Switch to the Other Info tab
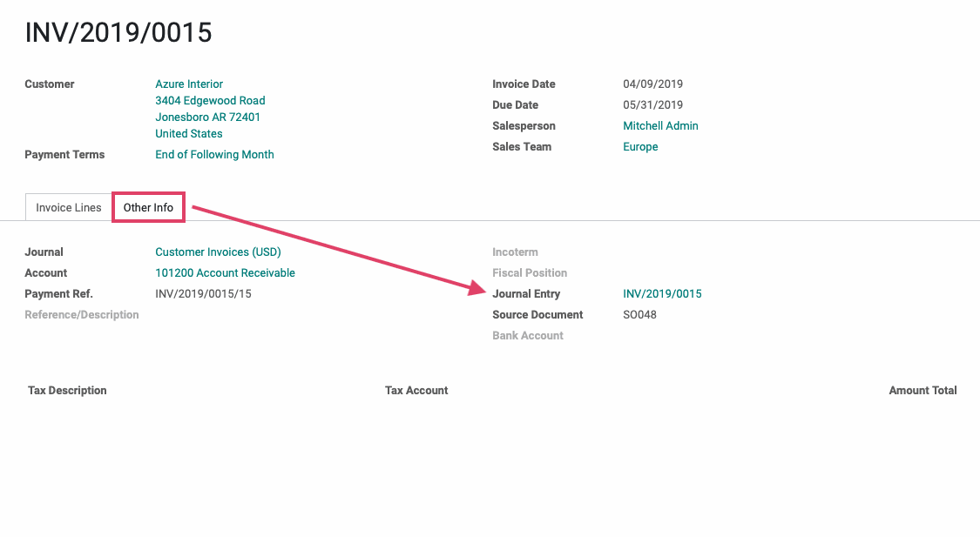980x537 pixels. pyautogui.click(x=148, y=207)
